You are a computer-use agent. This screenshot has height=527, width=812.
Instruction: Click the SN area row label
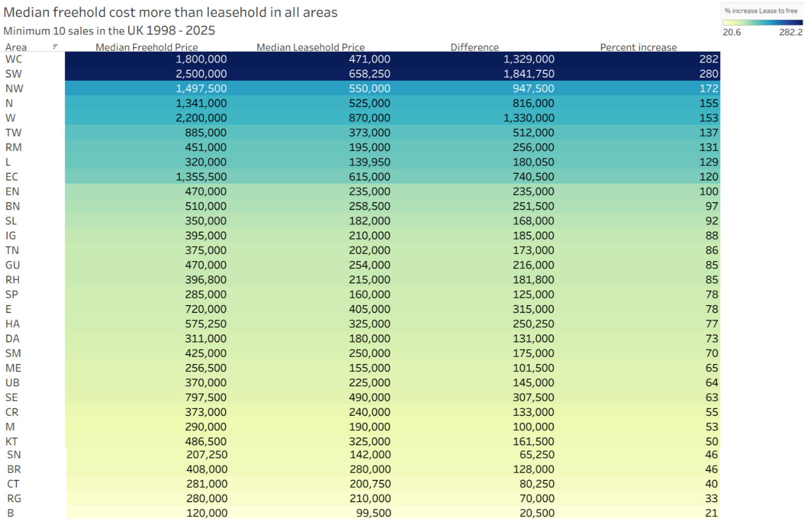pyautogui.click(x=14, y=455)
